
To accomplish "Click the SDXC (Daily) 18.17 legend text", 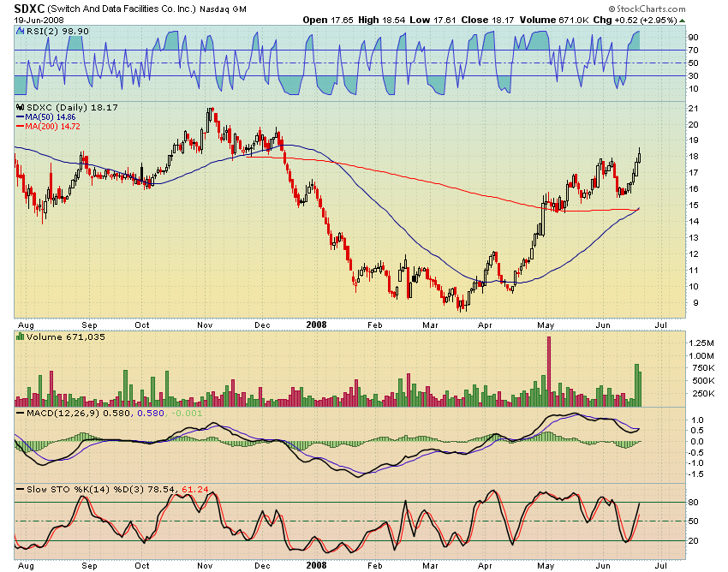I will pos(72,107).
